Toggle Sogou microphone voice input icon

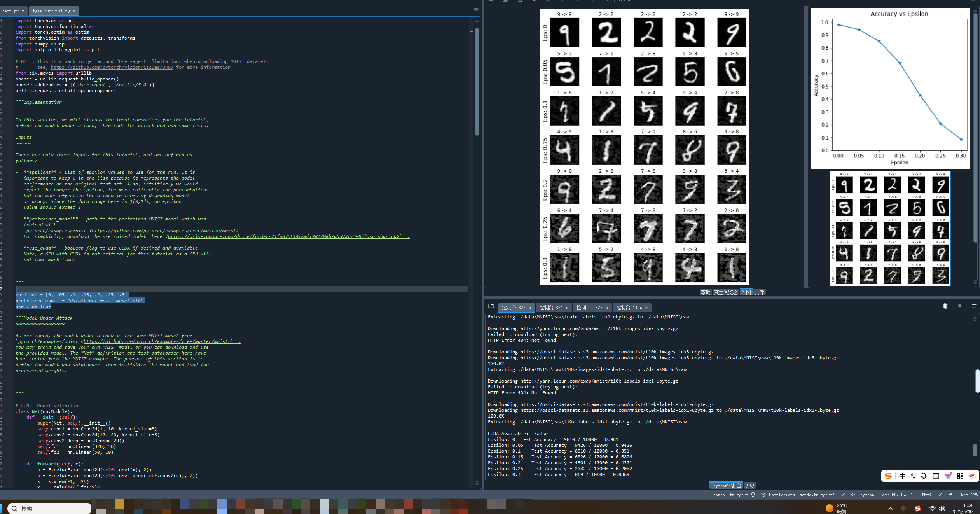[924, 476]
